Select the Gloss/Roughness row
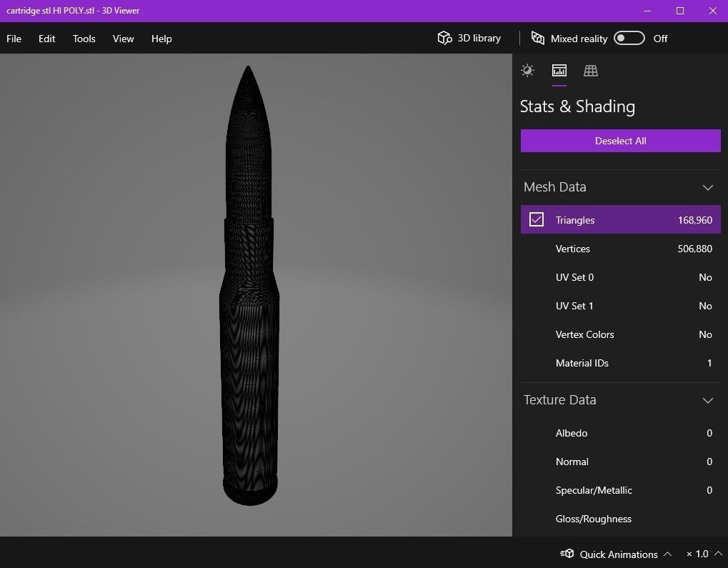 coord(620,519)
